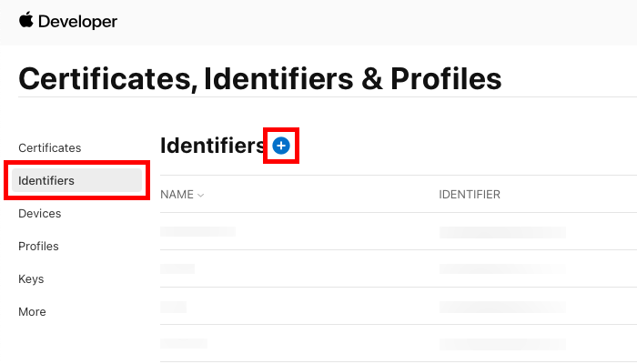Go to Devices in the sidebar
Screen dimensions: 637x364
pos(40,213)
